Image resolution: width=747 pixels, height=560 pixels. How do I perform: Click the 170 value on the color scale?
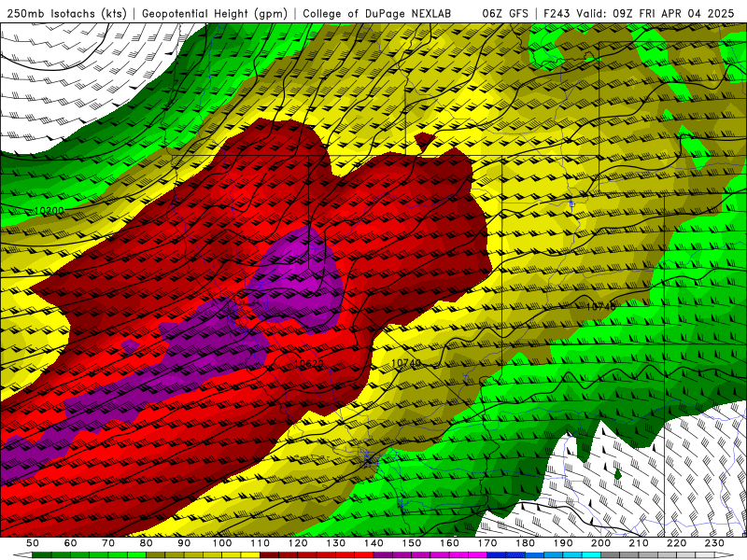[487, 543]
